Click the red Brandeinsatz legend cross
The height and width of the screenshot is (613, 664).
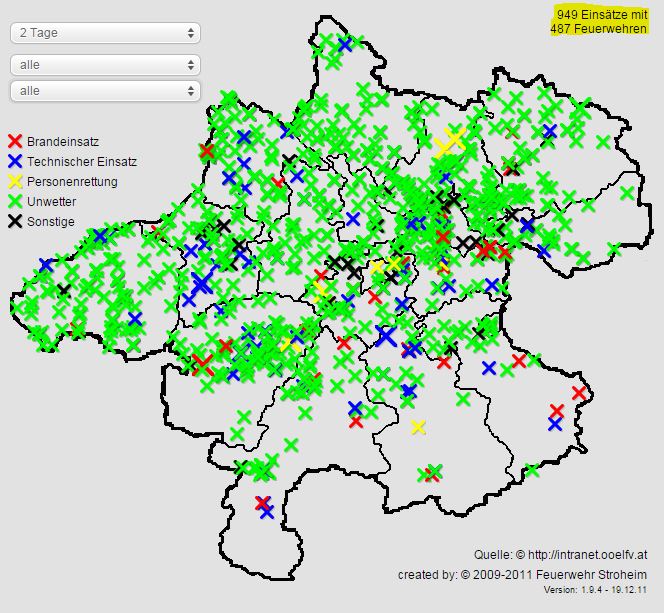(x=15, y=142)
